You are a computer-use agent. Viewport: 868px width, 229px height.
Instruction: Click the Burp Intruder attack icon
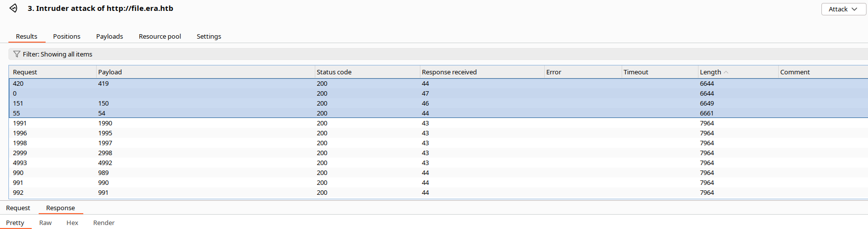(x=13, y=8)
